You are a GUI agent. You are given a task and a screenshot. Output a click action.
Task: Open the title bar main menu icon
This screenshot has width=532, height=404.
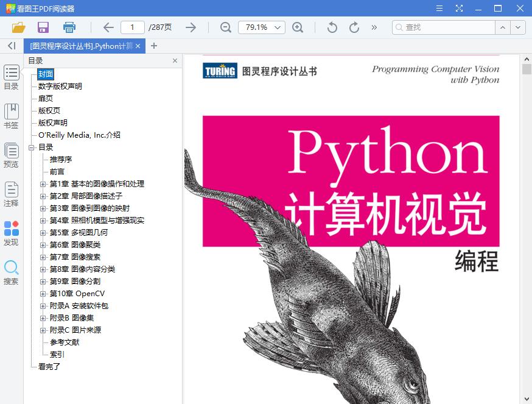pos(439,8)
